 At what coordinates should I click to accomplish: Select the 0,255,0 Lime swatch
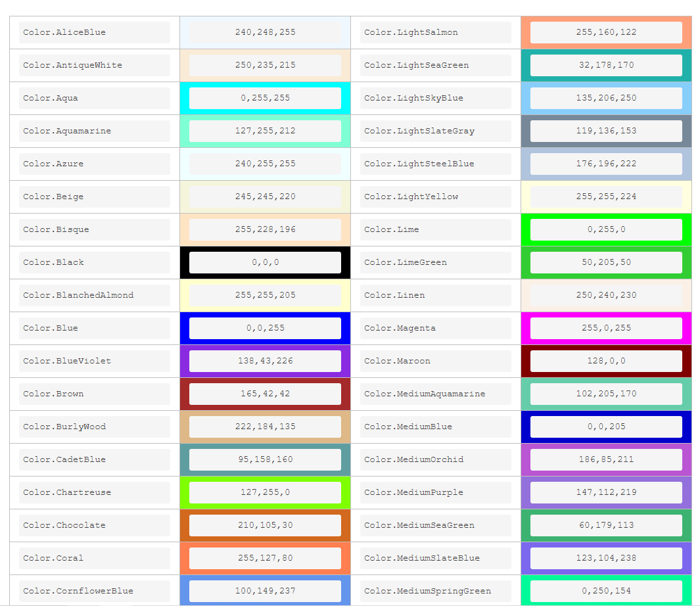606,229
